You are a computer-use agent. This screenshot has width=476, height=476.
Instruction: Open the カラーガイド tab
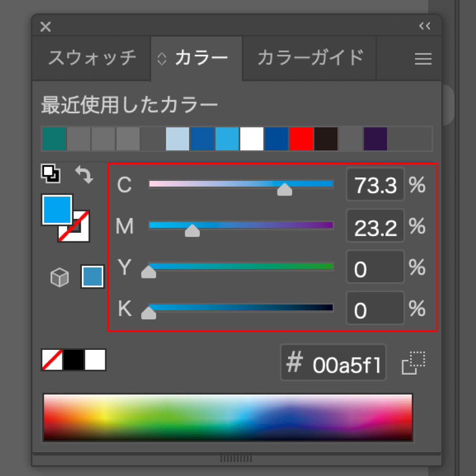pyautogui.click(x=310, y=58)
